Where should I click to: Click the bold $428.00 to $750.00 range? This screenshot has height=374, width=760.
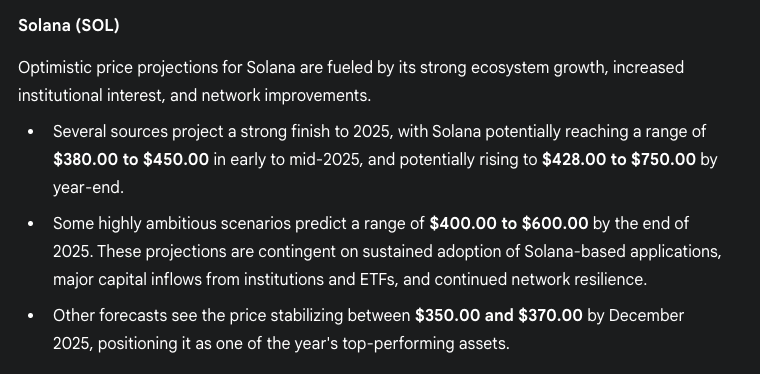[618, 159]
